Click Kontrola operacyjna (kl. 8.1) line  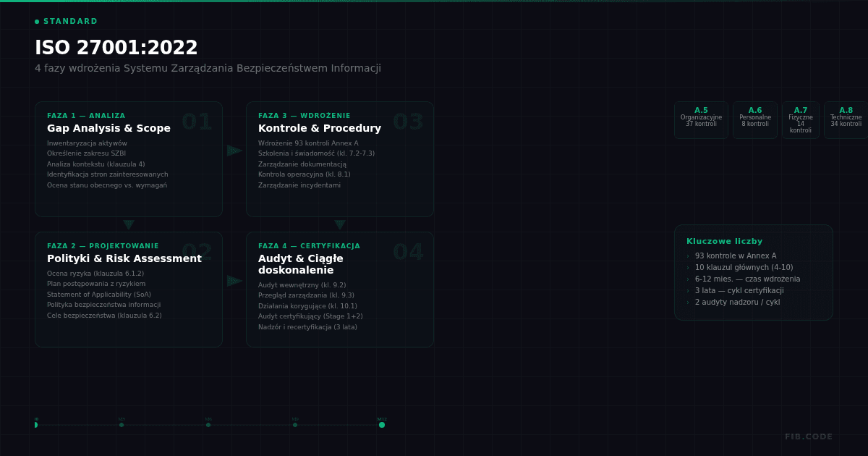tap(305, 174)
